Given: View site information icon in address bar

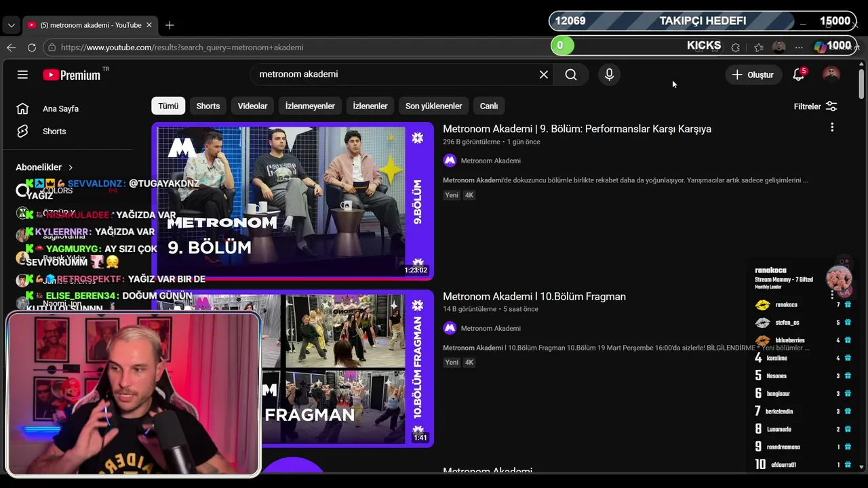Looking at the screenshot, I should (52, 47).
